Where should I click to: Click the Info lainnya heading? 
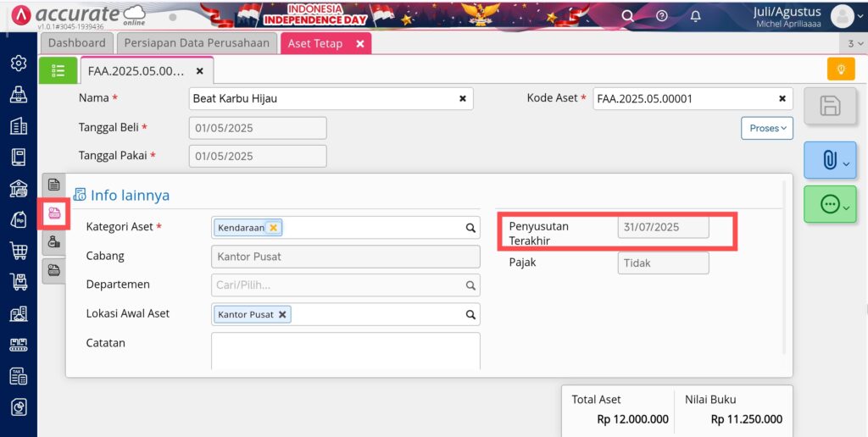130,196
